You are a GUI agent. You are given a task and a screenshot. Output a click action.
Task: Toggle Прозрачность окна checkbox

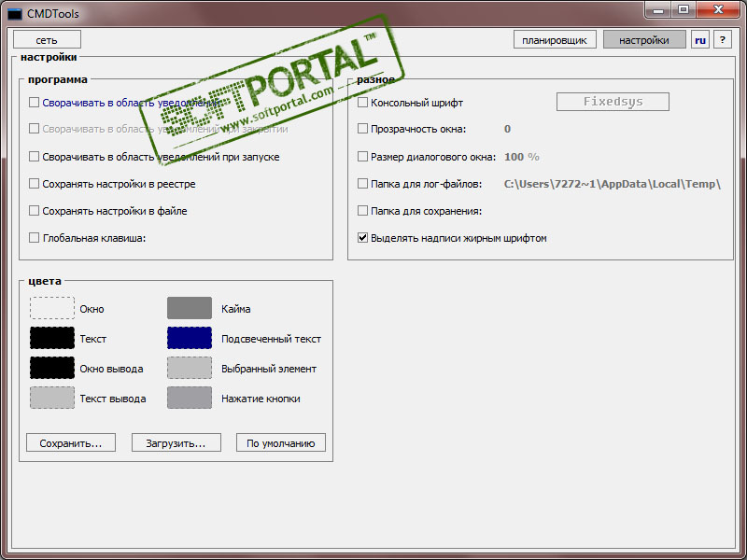tap(362, 129)
